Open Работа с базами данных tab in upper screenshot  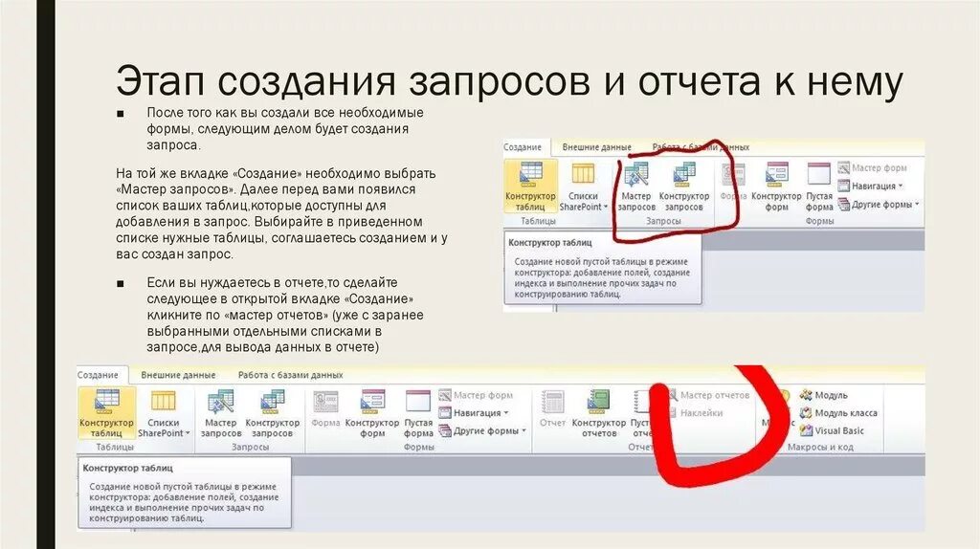click(701, 146)
